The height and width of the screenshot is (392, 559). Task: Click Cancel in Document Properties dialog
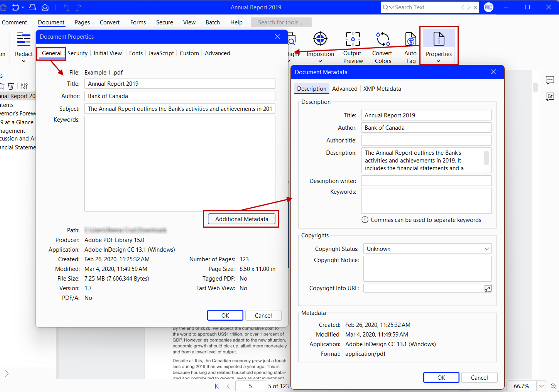(263, 315)
